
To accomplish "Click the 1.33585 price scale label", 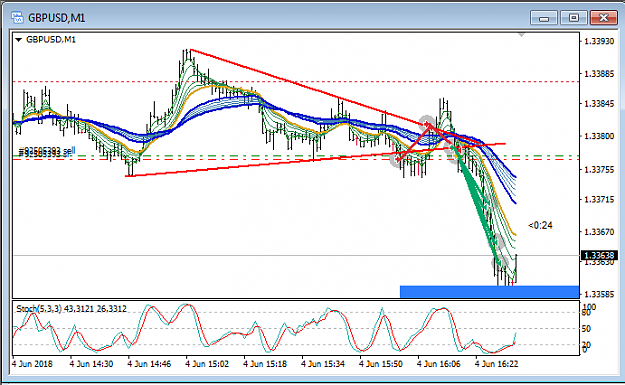I will pos(599,295).
